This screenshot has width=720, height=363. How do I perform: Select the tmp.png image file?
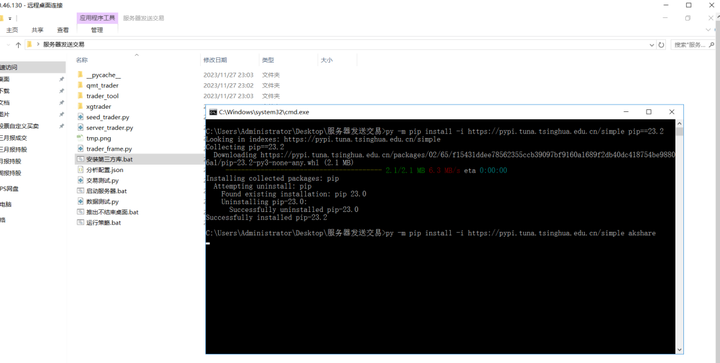click(94, 138)
